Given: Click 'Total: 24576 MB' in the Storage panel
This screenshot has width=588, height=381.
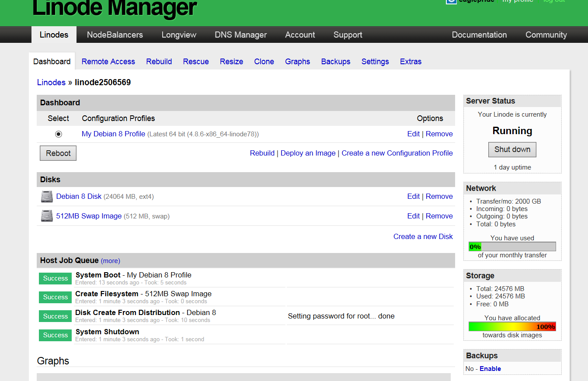Looking at the screenshot, I should (x=500, y=289).
